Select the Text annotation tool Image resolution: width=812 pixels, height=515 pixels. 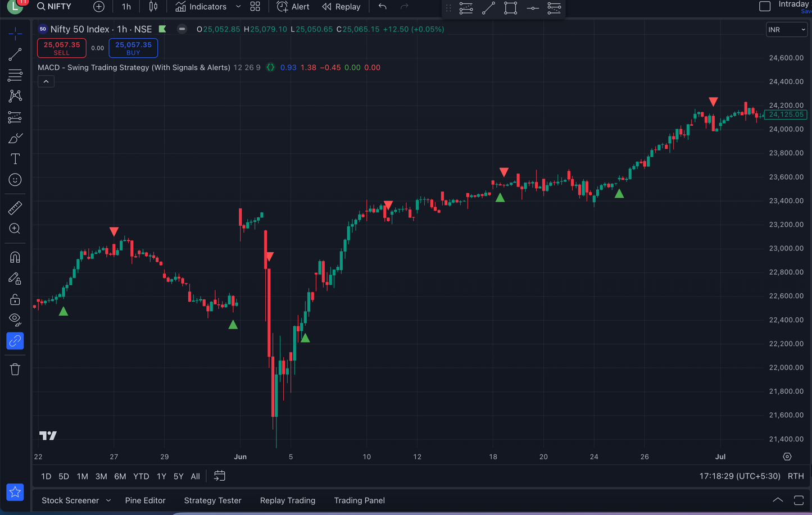point(15,159)
